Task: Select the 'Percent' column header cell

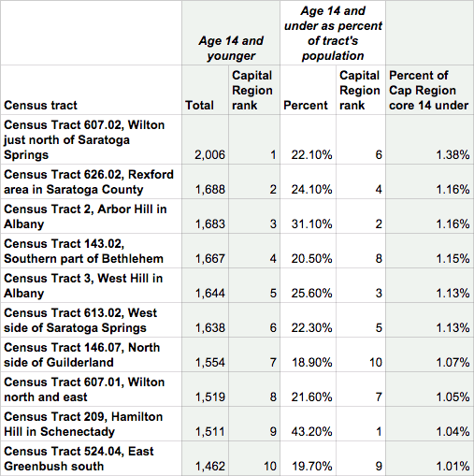Action: click(x=308, y=90)
